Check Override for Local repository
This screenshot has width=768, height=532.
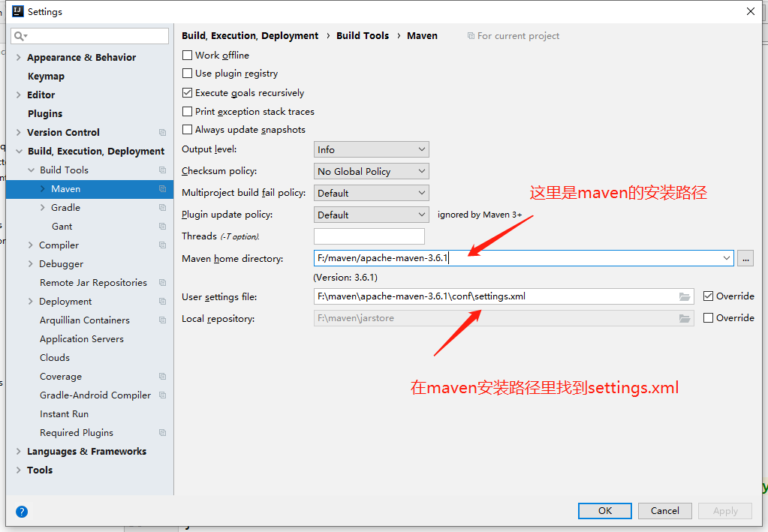[708, 318]
